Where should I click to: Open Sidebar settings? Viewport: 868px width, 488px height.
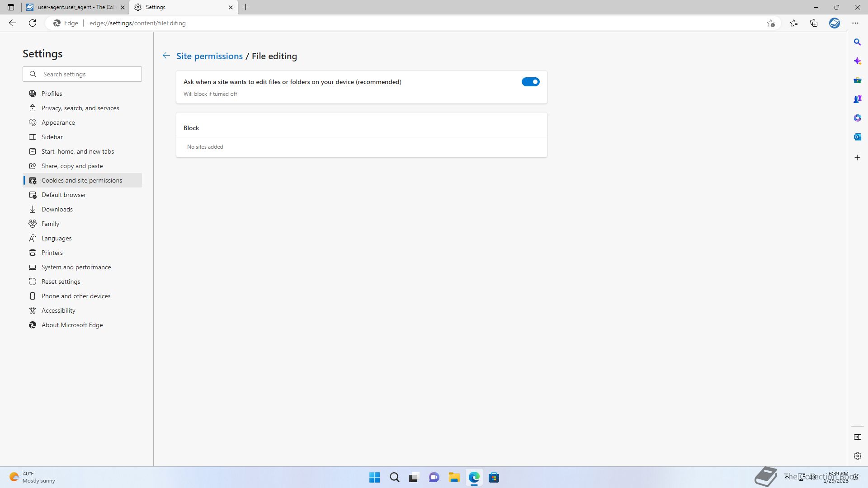(82, 137)
